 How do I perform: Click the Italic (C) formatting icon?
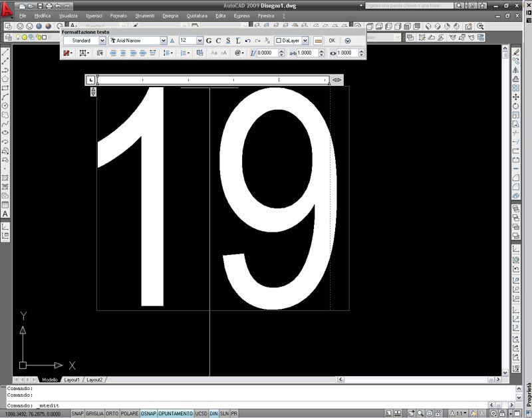click(218, 41)
